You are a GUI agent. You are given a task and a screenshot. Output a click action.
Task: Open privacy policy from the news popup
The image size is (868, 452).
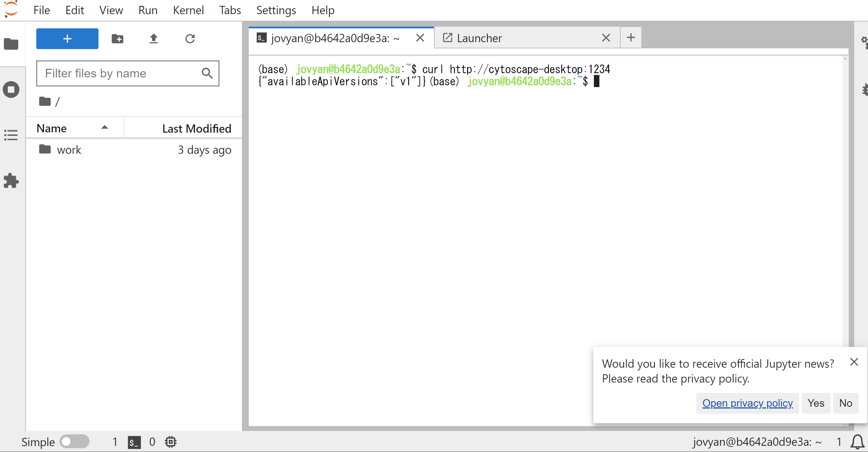point(747,403)
